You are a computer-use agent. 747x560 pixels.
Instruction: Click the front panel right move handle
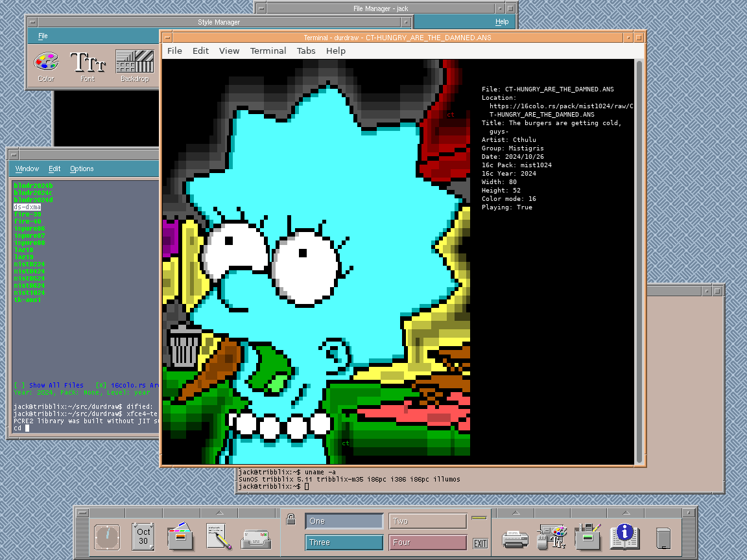[x=689, y=538]
